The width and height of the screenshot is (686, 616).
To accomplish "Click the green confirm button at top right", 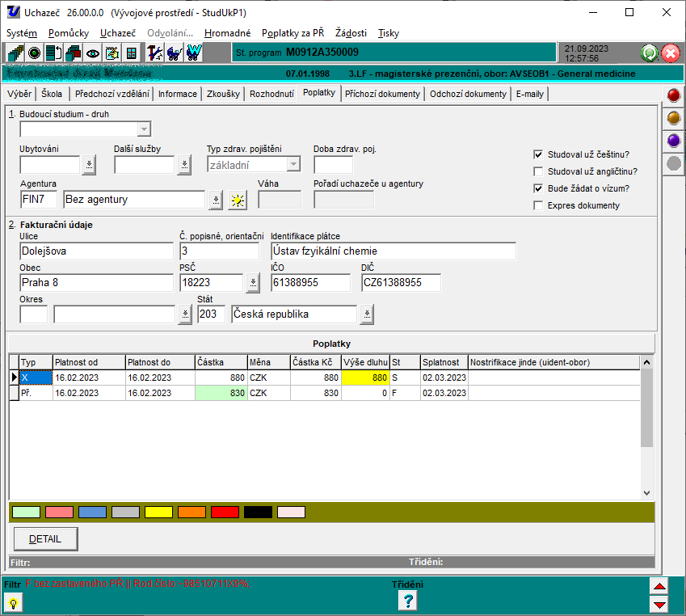I will (x=649, y=53).
